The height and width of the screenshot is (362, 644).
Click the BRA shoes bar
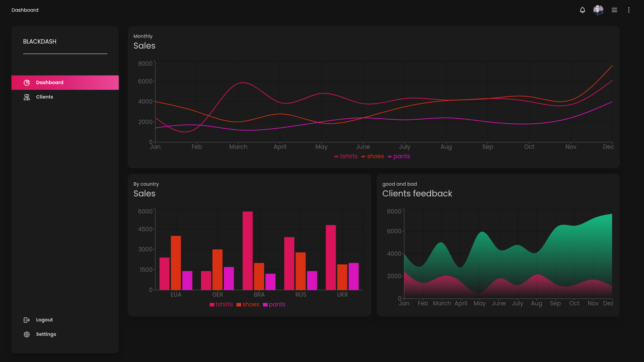click(x=259, y=277)
